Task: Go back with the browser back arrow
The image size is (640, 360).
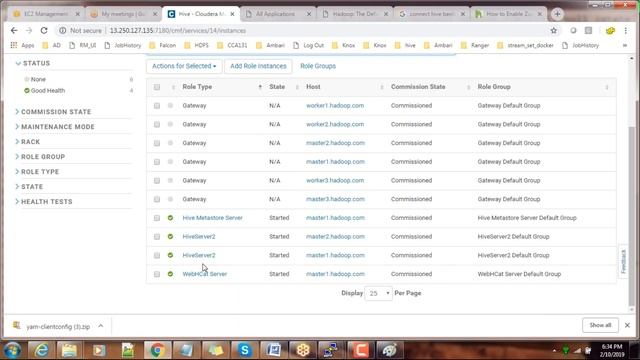Action: point(14,31)
